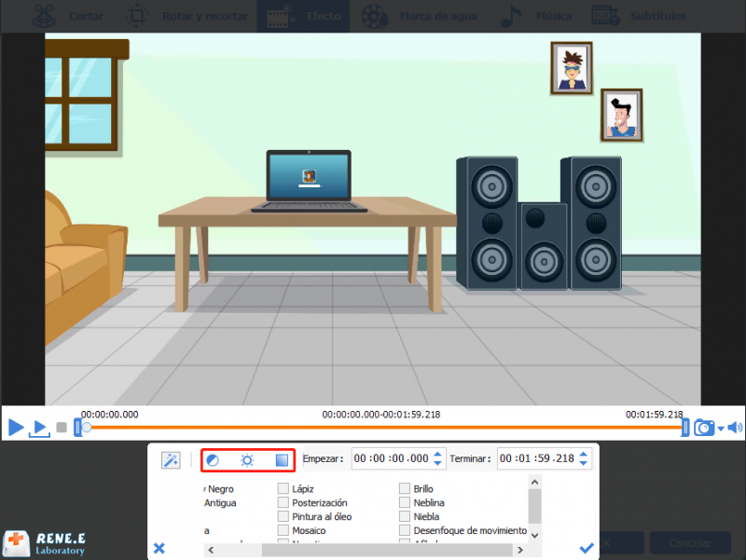This screenshot has width=746, height=560.
Task: Cancel effects with the blue X icon
Action: pos(159,548)
